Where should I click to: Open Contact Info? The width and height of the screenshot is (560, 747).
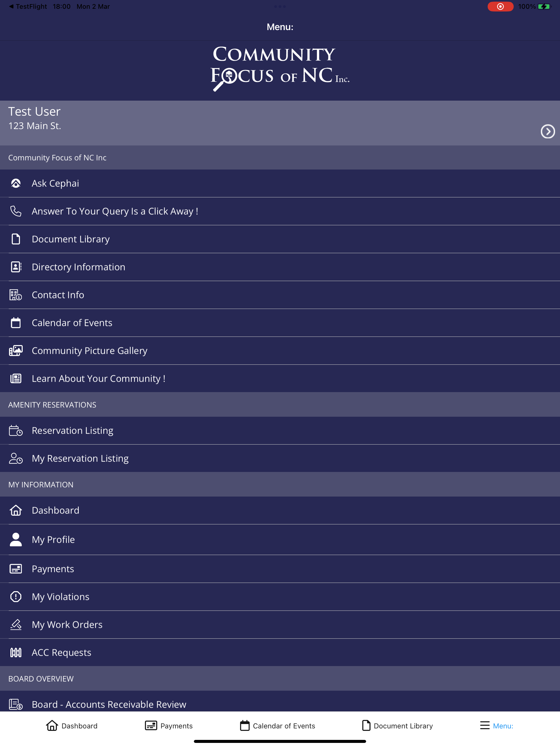[280, 295]
